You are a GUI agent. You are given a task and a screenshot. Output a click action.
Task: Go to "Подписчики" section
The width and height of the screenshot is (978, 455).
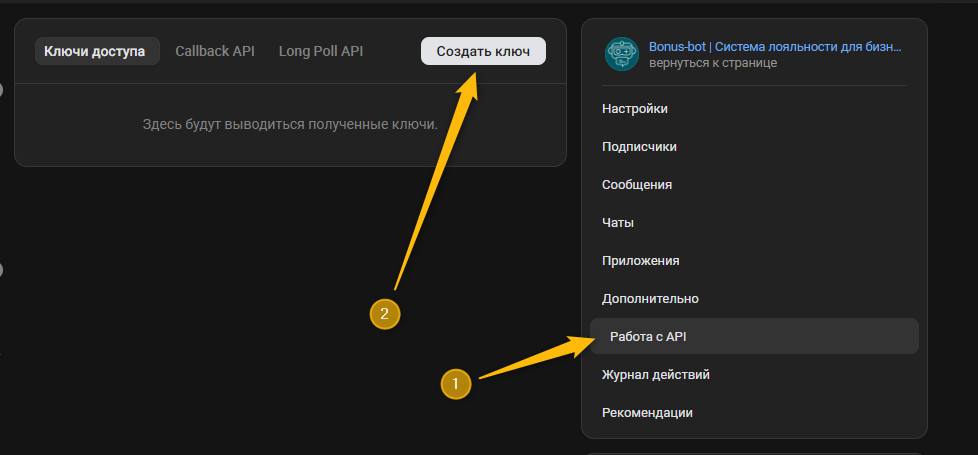[639, 147]
